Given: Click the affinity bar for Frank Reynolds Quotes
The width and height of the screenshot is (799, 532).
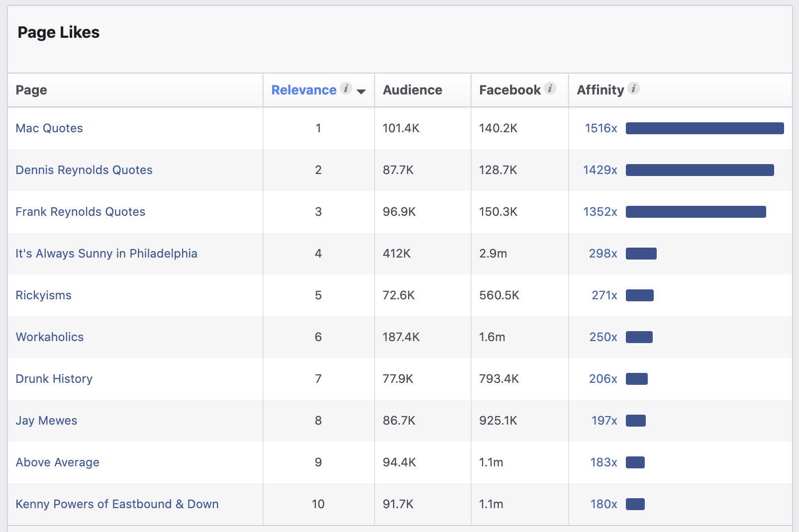Looking at the screenshot, I should (x=695, y=212).
